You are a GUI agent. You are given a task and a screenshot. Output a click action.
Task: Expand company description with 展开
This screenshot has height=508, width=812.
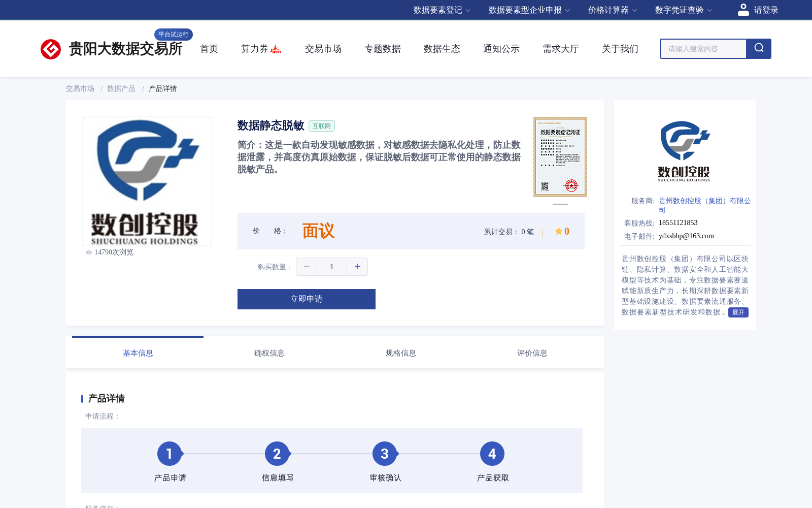(x=738, y=312)
